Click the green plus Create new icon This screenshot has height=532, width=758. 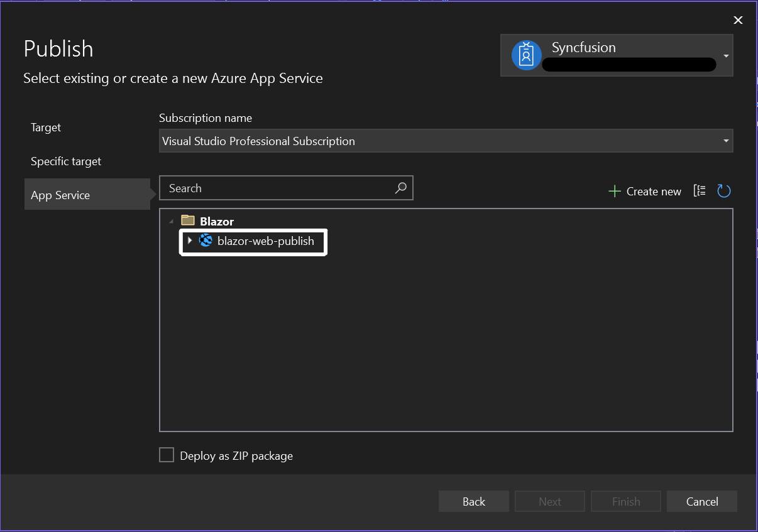click(614, 191)
